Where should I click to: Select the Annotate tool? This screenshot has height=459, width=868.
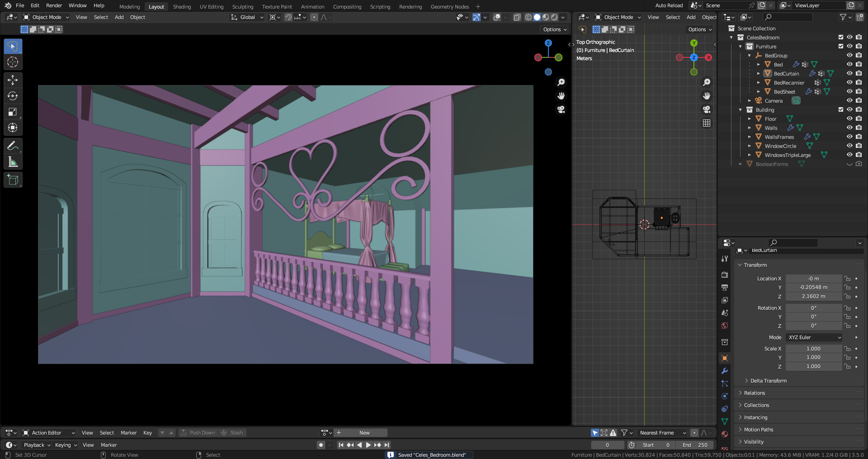(13, 146)
